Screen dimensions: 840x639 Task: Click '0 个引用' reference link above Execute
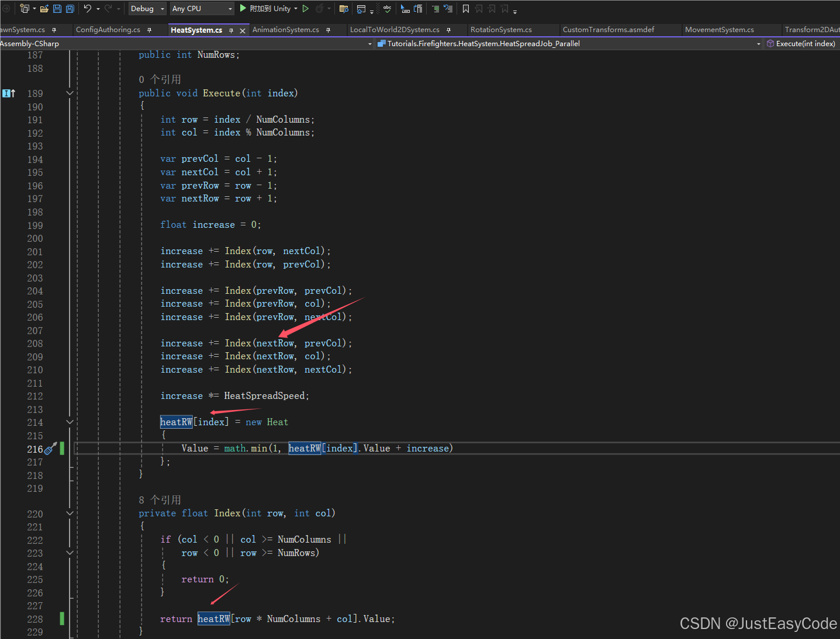click(x=160, y=79)
